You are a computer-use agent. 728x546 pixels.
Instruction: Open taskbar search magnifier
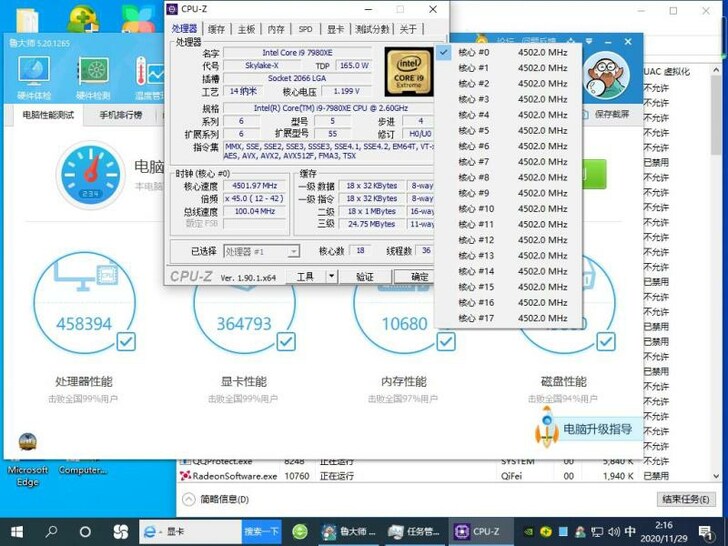[x=51, y=531]
